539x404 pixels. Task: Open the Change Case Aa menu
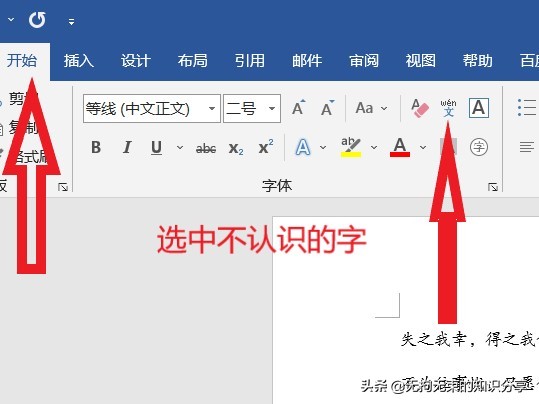(x=371, y=108)
